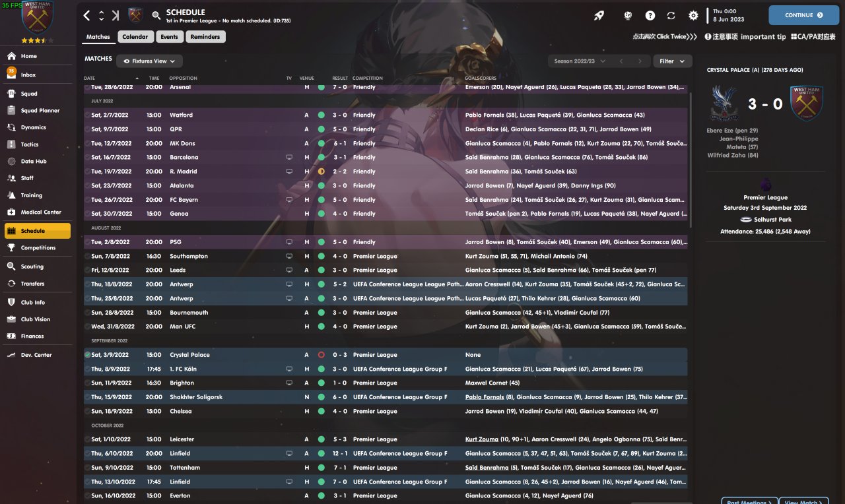The height and width of the screenshot is (504, 845).
Task: Click the face icon beside the help icon
Action: (628, 15)
